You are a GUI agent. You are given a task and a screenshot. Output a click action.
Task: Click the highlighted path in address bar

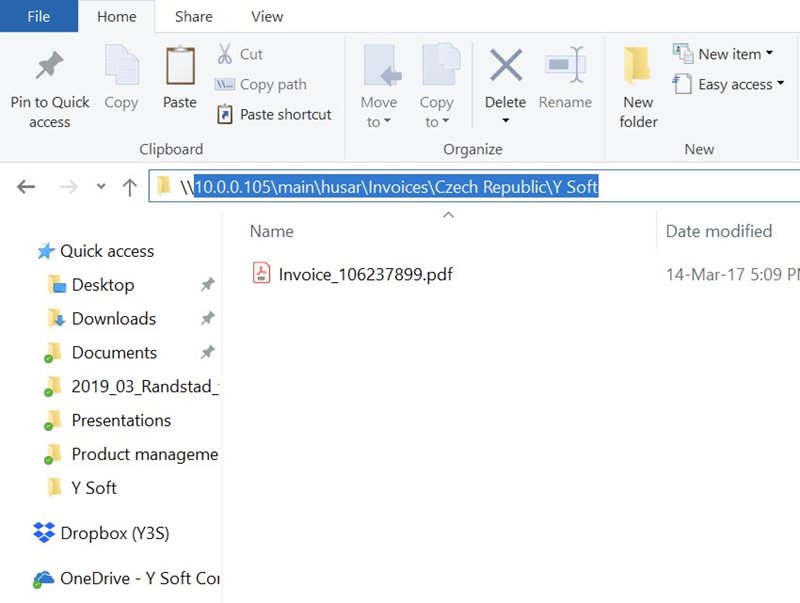point(396,187)
